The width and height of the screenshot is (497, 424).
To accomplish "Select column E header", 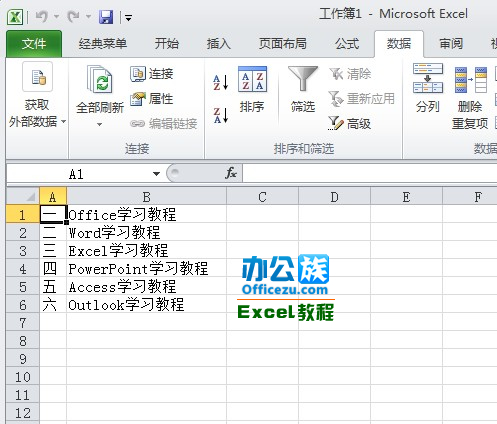I will pos(406,197).
